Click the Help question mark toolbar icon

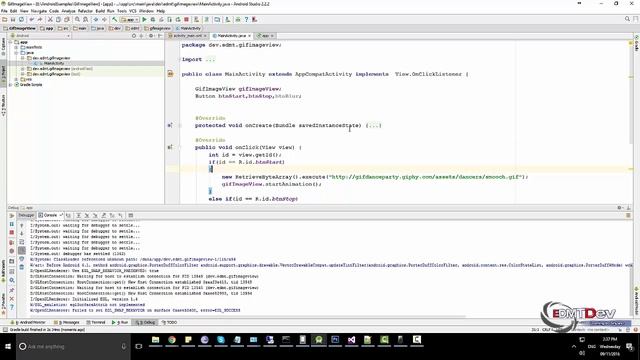[x=246, y=20]
